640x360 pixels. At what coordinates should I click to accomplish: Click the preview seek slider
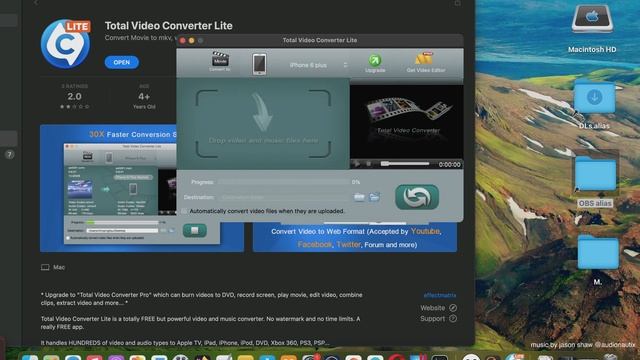pyautogui.click(x=405, y=164)
